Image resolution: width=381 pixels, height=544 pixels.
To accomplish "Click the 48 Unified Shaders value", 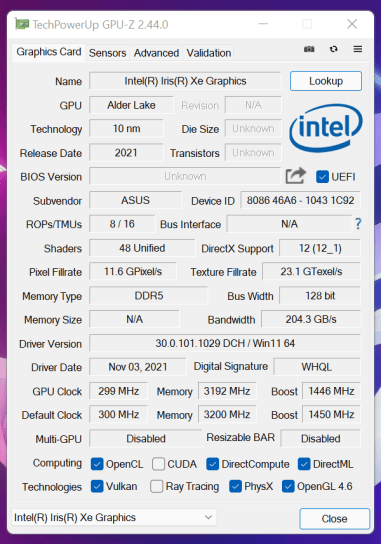I will pos(142,248).
